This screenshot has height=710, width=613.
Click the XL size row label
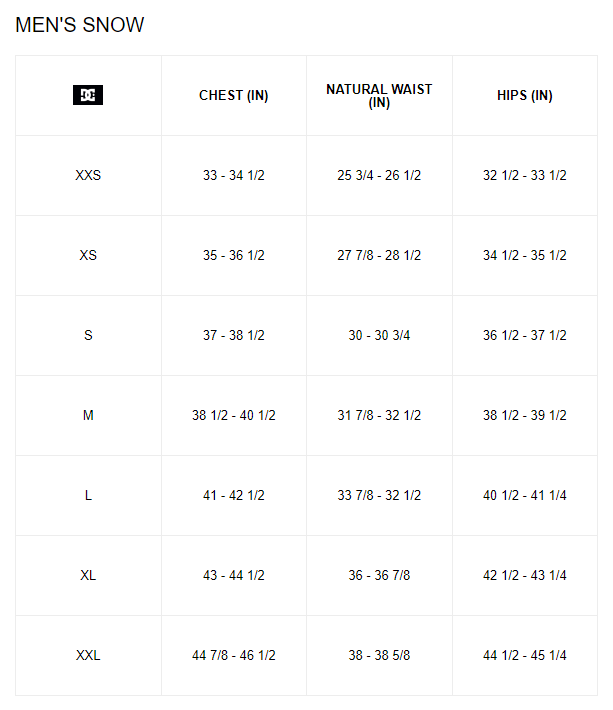click(88, 575)
